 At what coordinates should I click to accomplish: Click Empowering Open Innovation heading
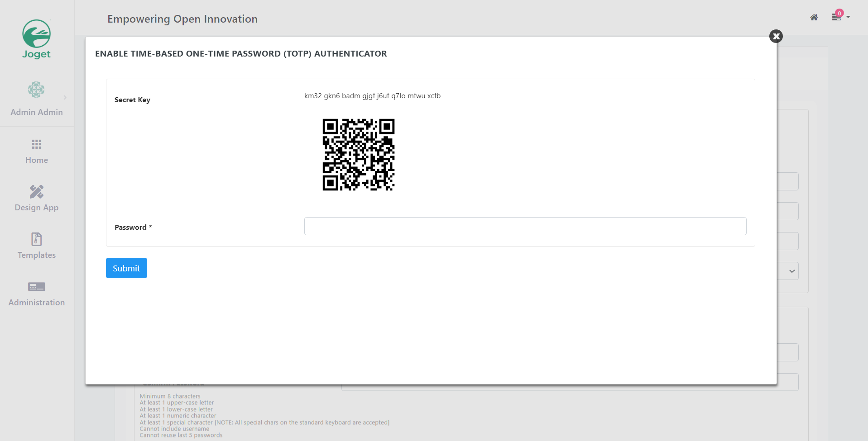pyautogui.click(x=182, y=19)
